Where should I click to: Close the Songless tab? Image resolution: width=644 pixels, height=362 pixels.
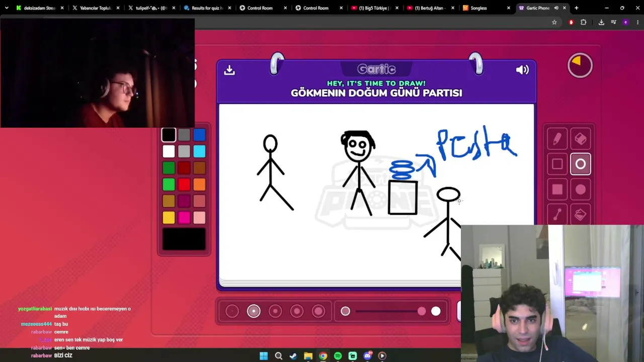point(509,8)
